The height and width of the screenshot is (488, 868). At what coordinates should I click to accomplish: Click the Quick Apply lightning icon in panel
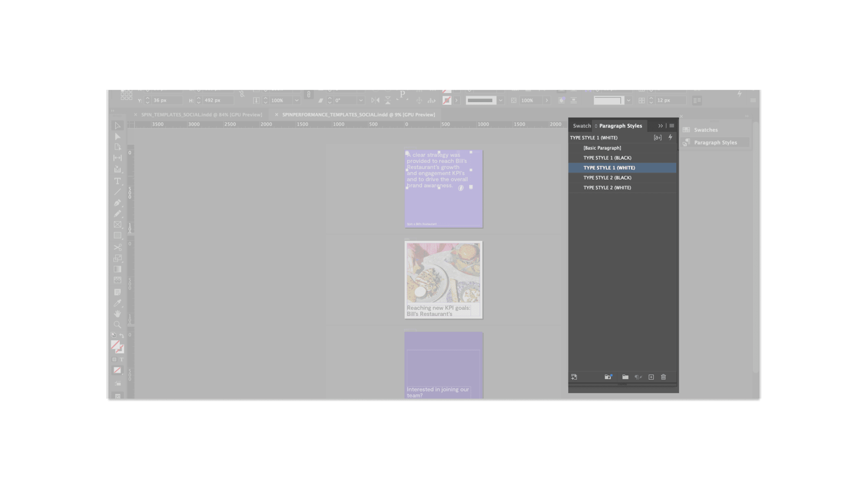coord(671,137)
